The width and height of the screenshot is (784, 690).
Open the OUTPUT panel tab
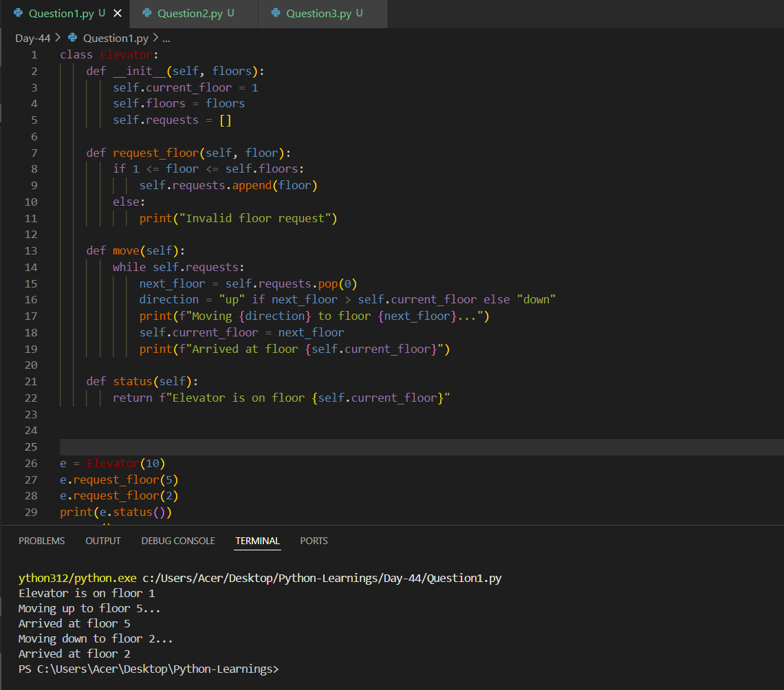pyautogui.click(x=103, y=541)
